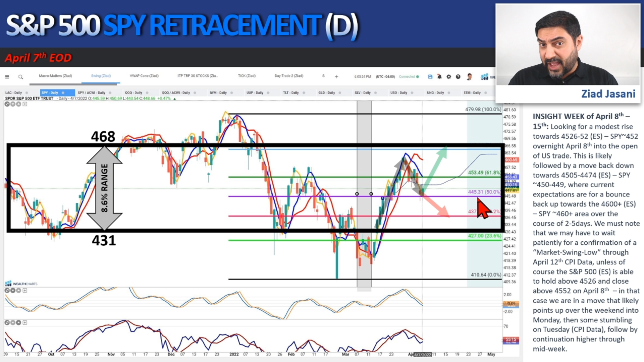Viewport: 644px width, 362px height.
Task: Open the user profile avatar
Action: pos(469,77)
